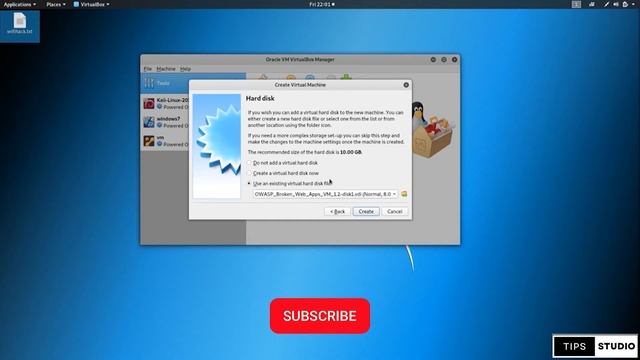Open Machine menu in VirtualBox Manager

click(x=166, y=69)
